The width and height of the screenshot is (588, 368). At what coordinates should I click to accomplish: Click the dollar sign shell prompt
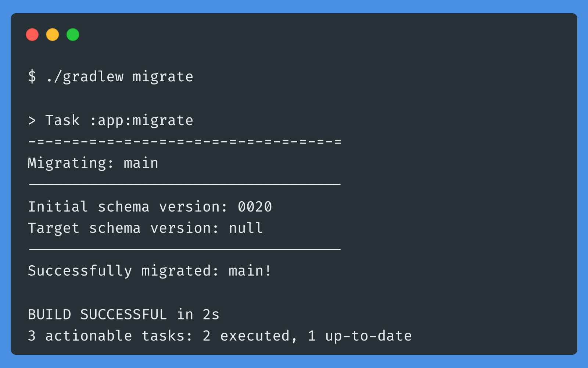pyautogui.click(x=32, y=77)
